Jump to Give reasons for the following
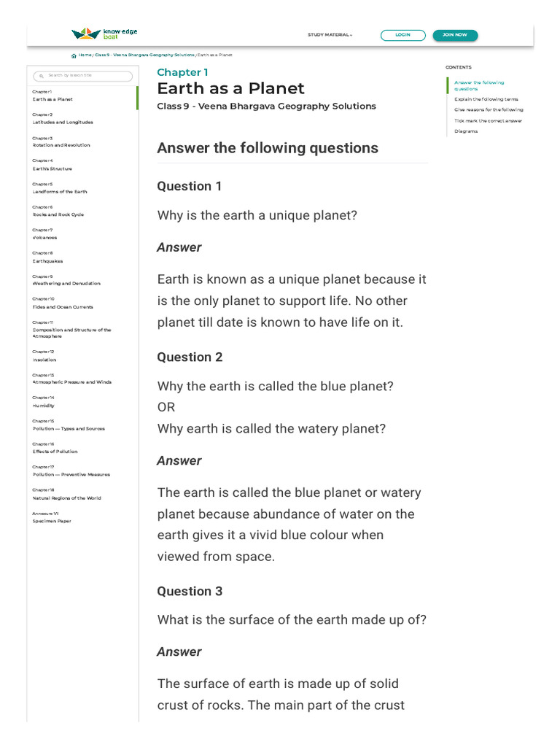 point(489,110)
